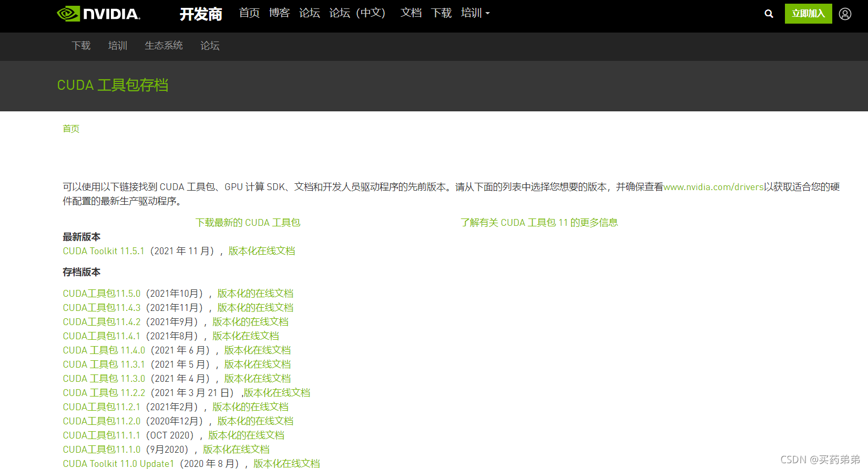Open online docs link for 11.4.2
Viewport: 868px width, 469px height.
(x=250, y=322)
